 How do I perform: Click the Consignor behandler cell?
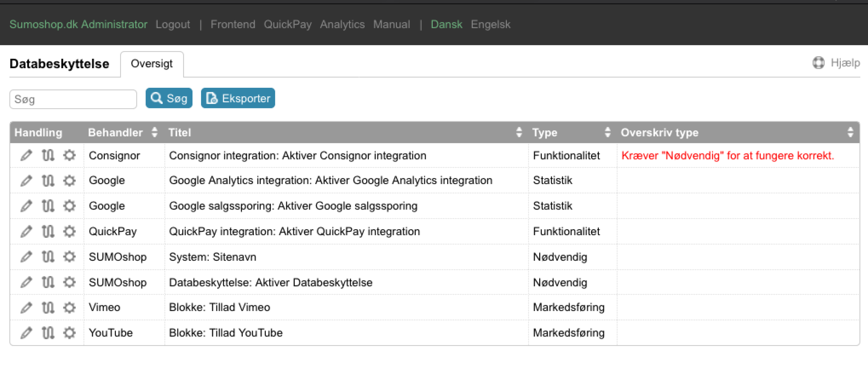pos(114,155)
